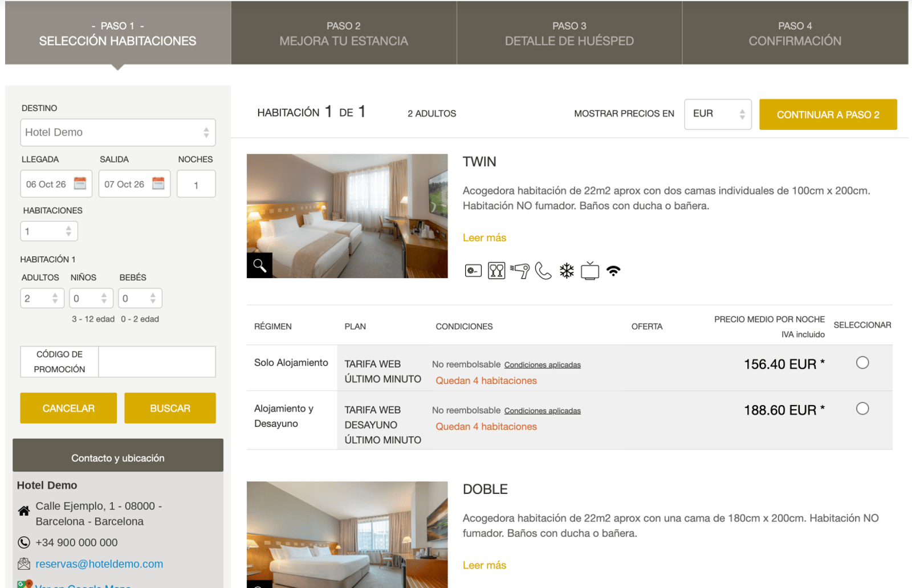Click the home address icon in contact panel
Viewport: 912px width, 588px height.
[x=24, y=511]
